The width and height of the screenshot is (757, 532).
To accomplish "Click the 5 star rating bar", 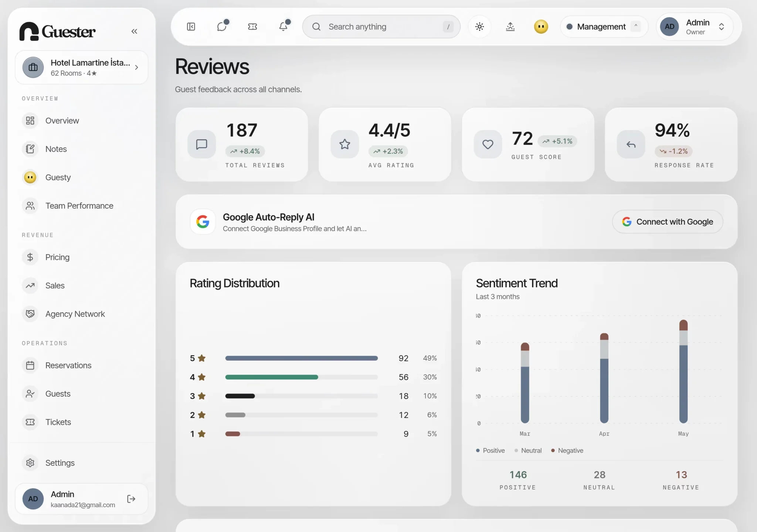I will coord(302,358).
